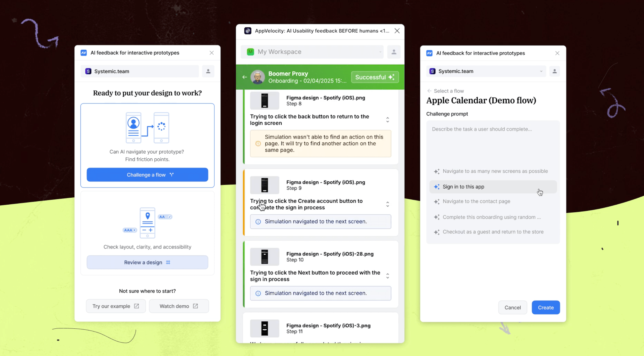644x356 pixels.
Task: Click the Review a design button
Action: coord(147,262)
